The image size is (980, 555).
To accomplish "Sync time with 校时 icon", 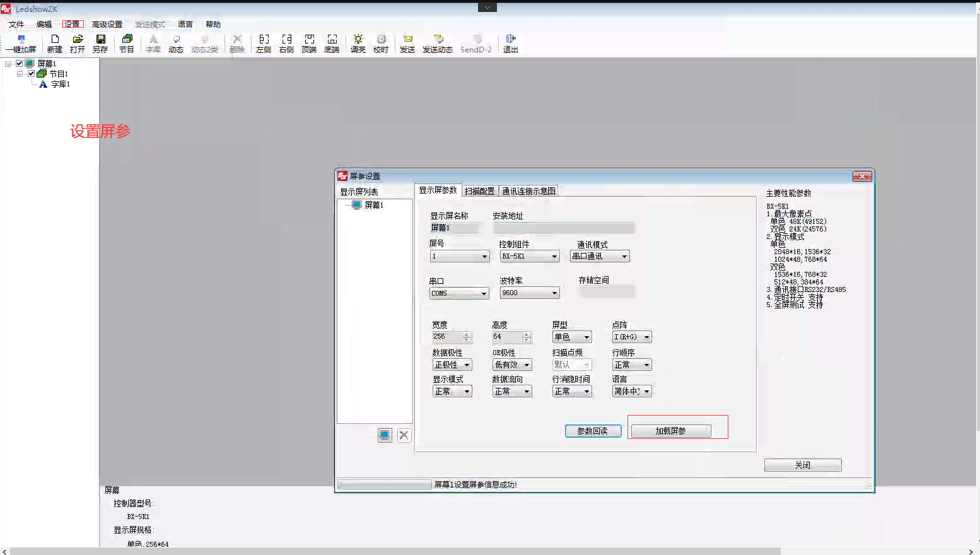I will click(381, 44).
